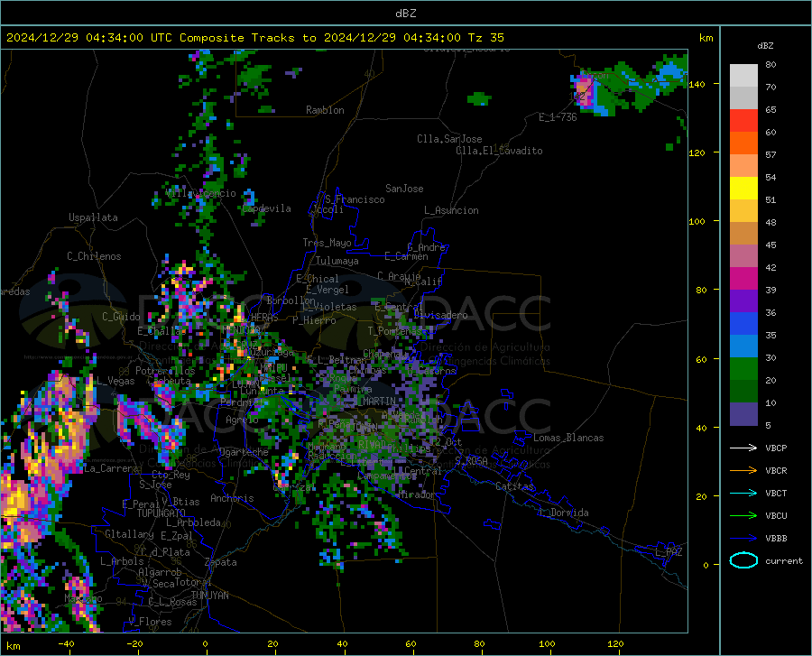Choose the slate 5-10 dBZ swatch

(743, 414)
